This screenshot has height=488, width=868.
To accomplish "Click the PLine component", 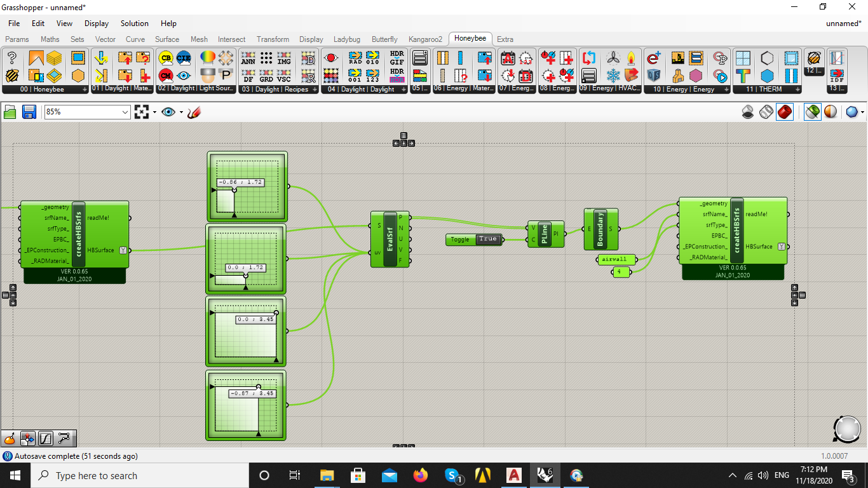I will tap(545, 234).
